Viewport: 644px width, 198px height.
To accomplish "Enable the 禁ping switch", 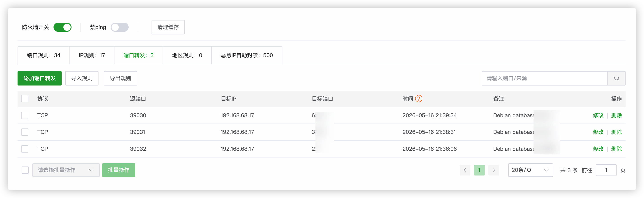I will [120, 27].
